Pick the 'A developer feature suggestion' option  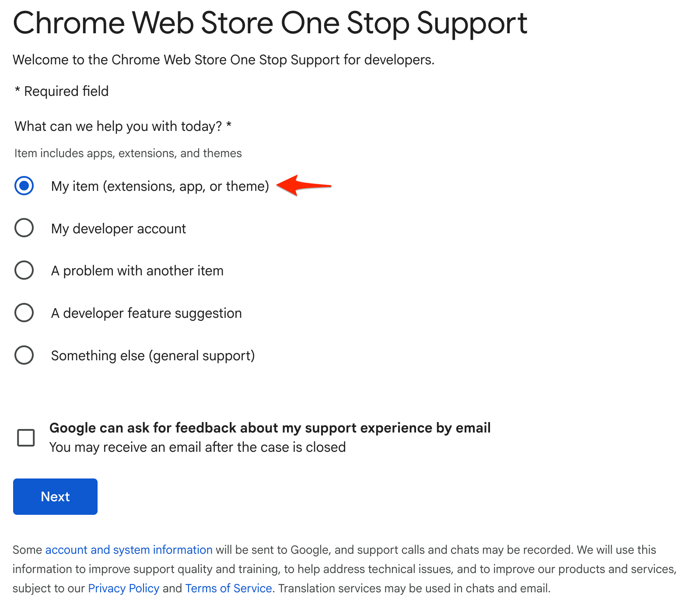pyautogui.click(x=24, y=313)
